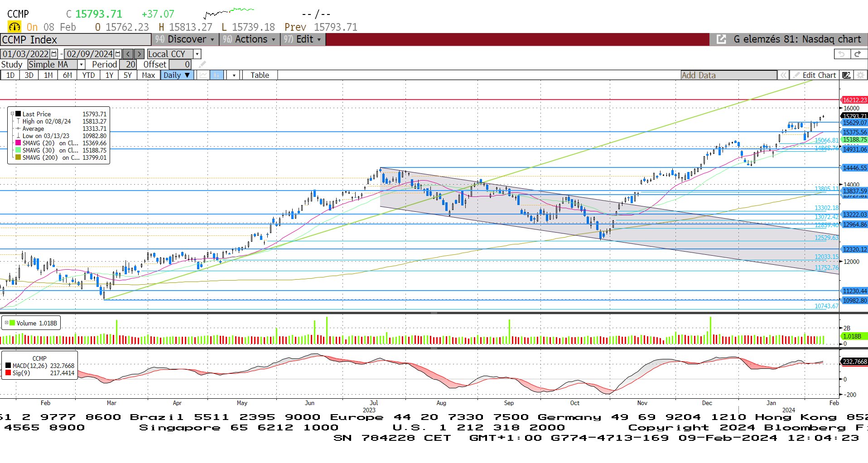Click the light green SMAVG (30) legend swatch
The image size is (868, 463).
[18, 150]
